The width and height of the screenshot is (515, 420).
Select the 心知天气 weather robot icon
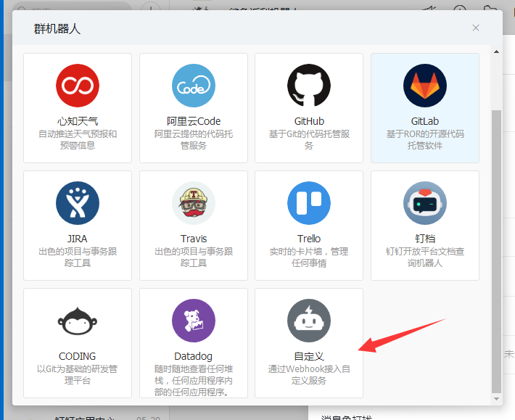78,86
